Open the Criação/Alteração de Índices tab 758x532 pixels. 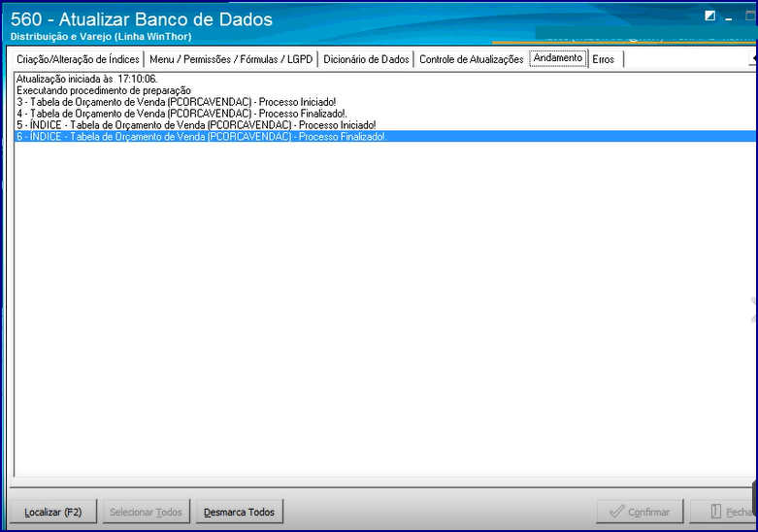coord(78,59)
